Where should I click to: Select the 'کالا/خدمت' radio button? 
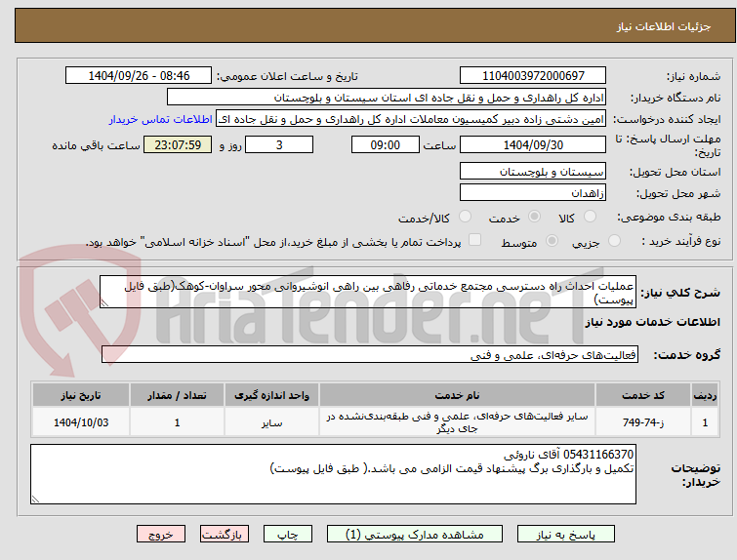coord(465,217)
